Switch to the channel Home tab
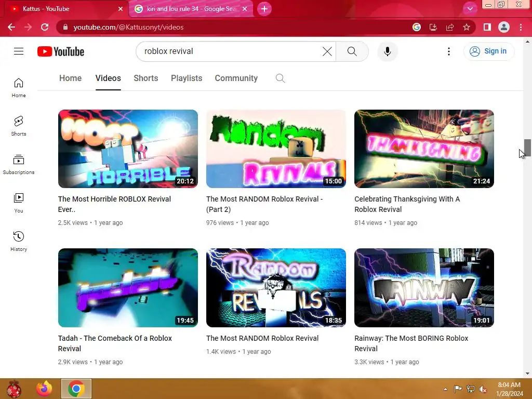 click(70, 78)
